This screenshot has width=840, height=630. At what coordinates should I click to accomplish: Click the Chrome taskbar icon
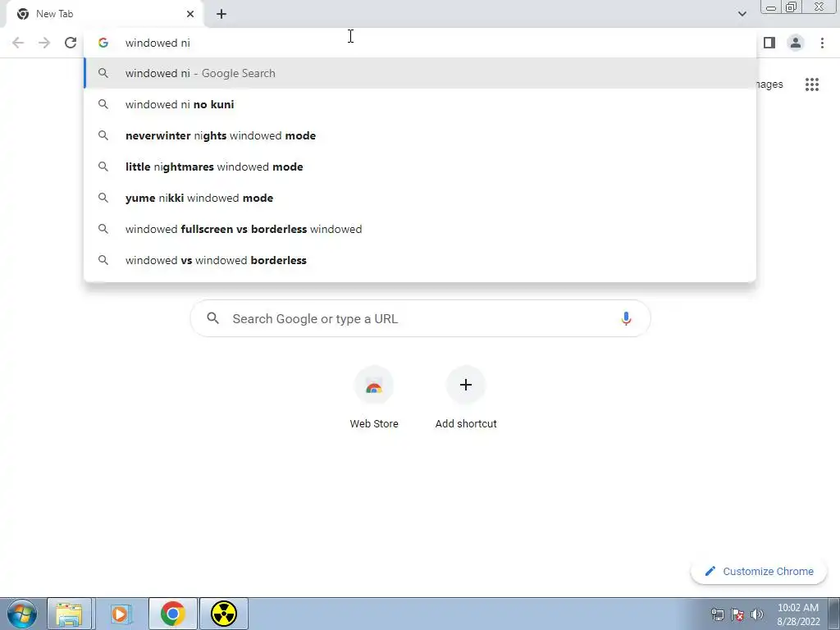pos(172,614)
